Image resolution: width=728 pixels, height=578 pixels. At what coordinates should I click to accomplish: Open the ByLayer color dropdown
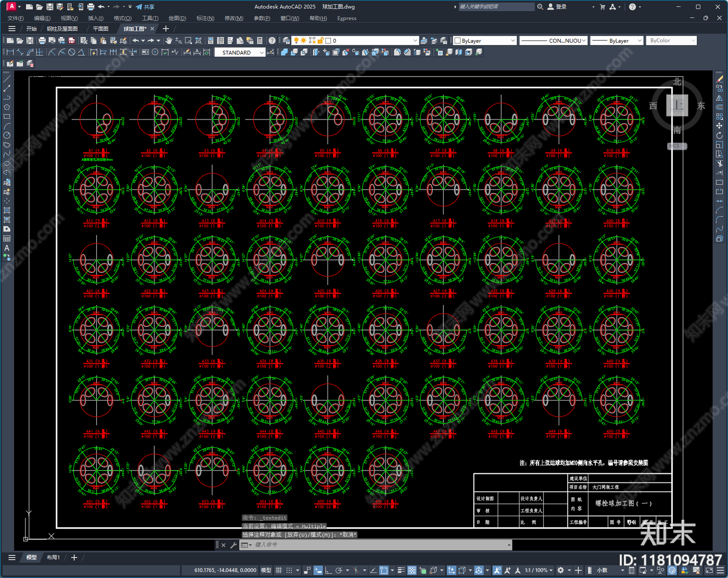pos(485,41)
